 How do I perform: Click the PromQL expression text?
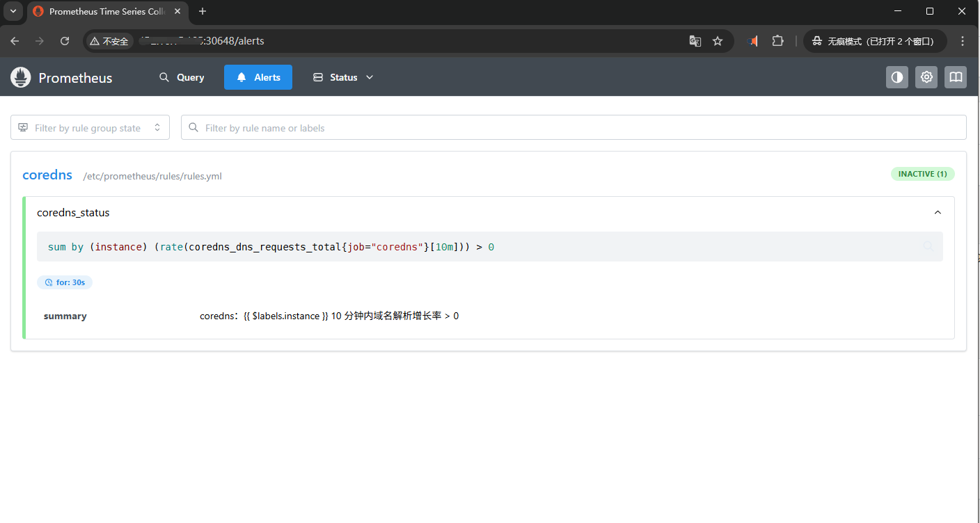pos(271,247)
